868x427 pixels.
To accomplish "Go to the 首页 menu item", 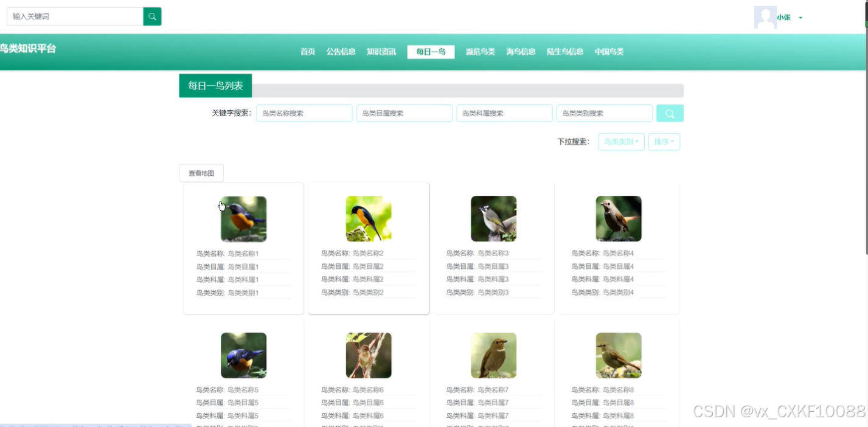I will tap(308, 52).
